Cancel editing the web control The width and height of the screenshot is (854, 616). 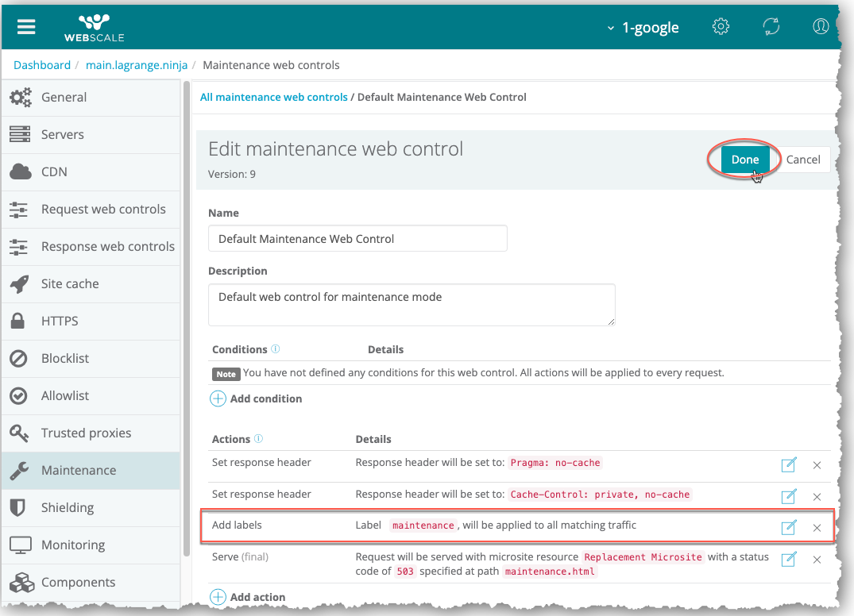pos(802,160)
